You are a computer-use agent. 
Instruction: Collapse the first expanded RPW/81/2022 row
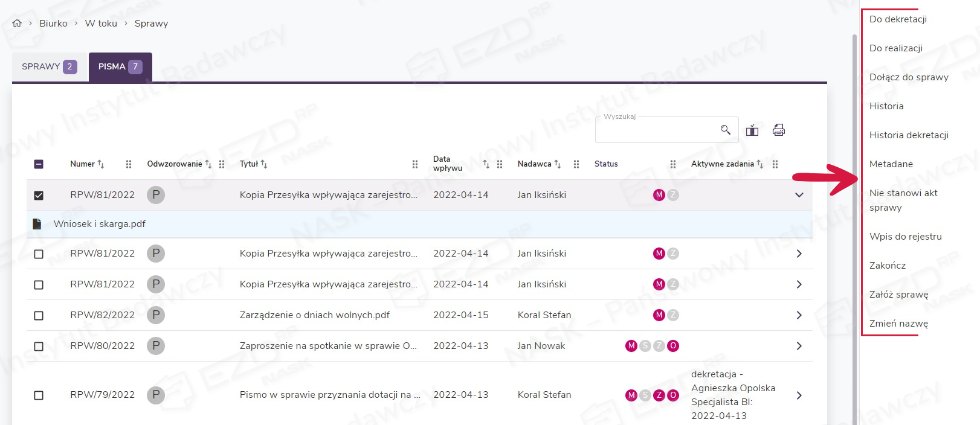click(799, 195)
